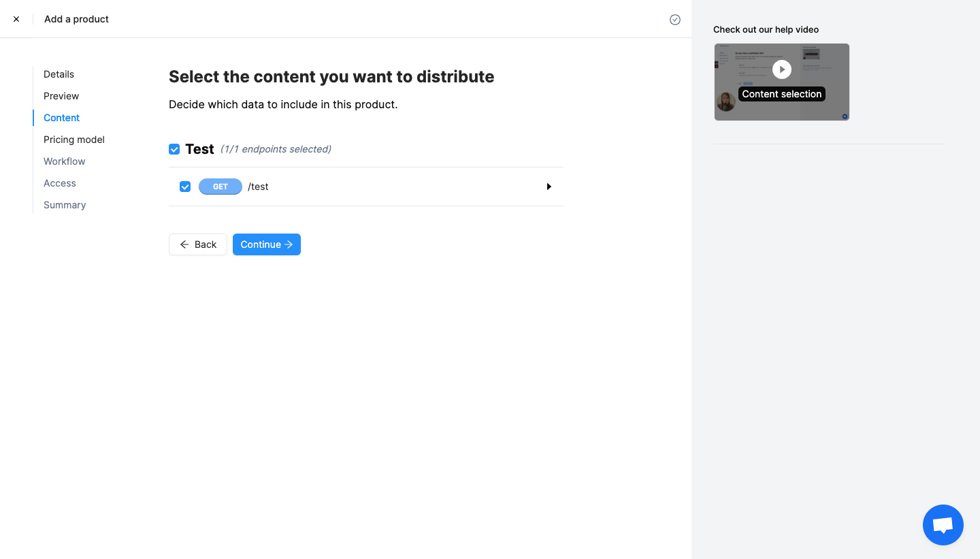Select the Content step in sidebar
Viewport: 980px width, 559px height.
point(61,118)
